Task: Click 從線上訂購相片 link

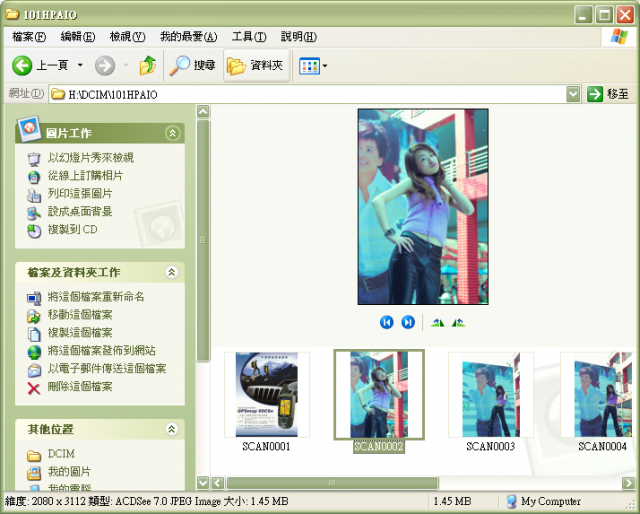Action: pyautogui.click(x=85, y=176)
